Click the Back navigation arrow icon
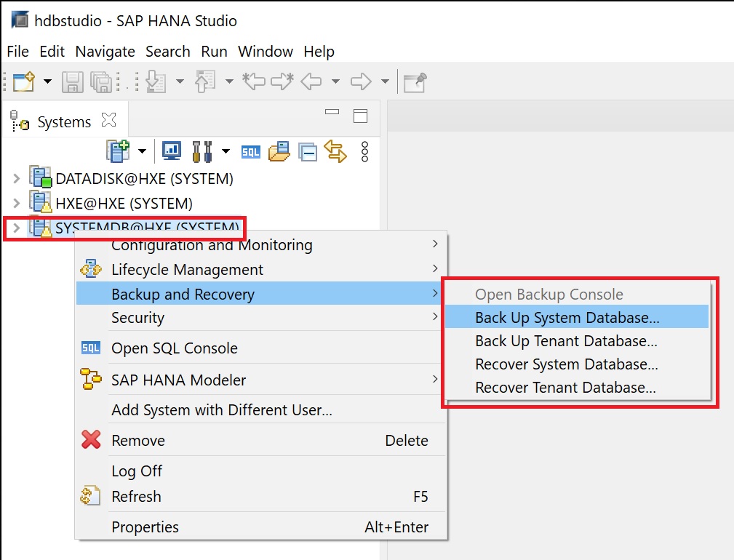The image size is (734, 560). click(311, 81)
